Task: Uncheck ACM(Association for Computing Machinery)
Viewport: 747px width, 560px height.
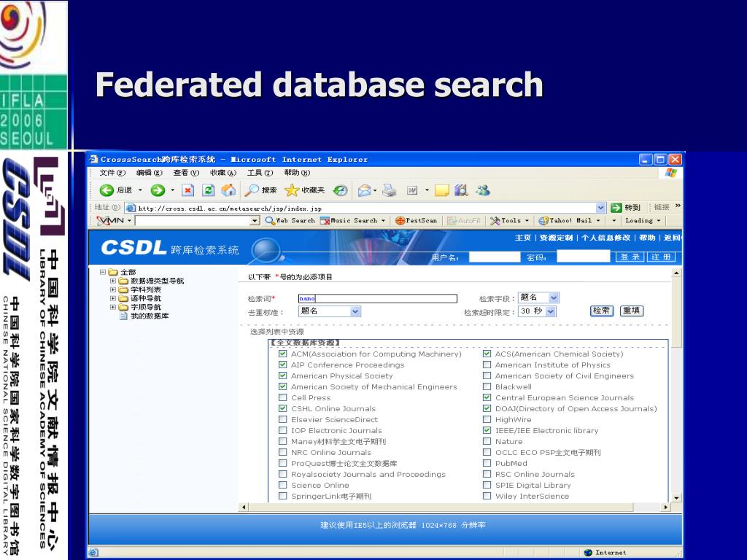Action: (282, 354)
